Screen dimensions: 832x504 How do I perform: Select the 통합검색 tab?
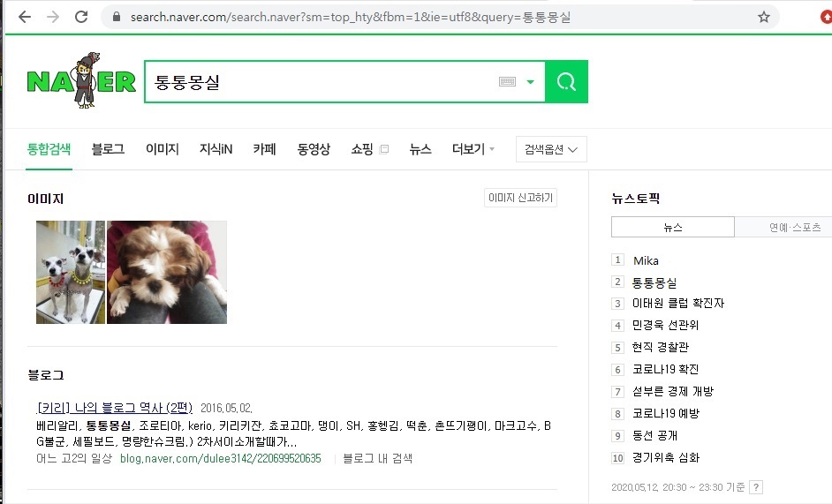(49, 149)
